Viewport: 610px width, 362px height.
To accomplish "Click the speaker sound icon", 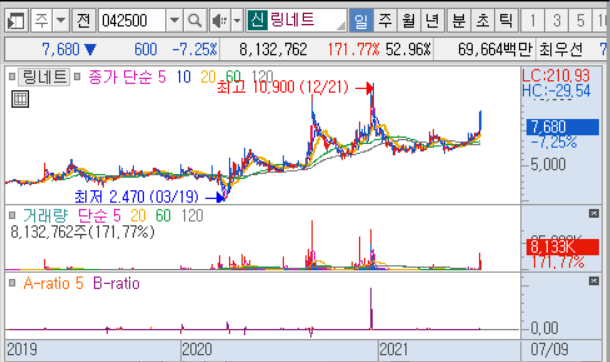I will click(220, 21).
